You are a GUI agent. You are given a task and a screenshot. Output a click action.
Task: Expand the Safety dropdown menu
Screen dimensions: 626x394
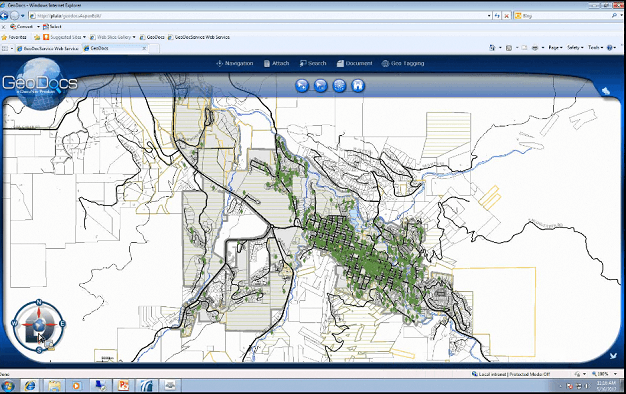[575, 48]
